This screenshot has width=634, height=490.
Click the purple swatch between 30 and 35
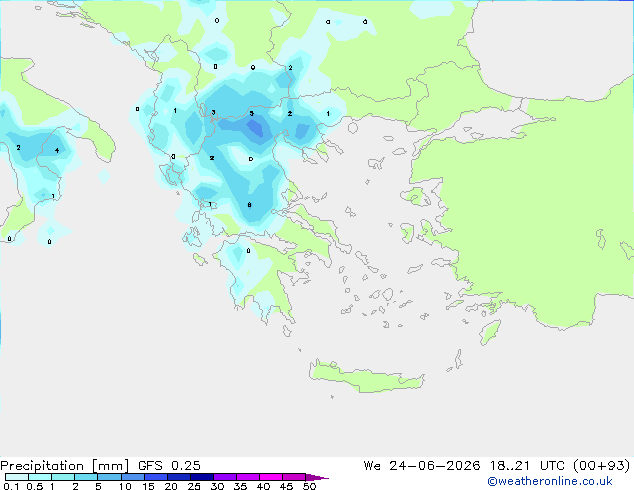pyautogui.click(x=225, y=477)
